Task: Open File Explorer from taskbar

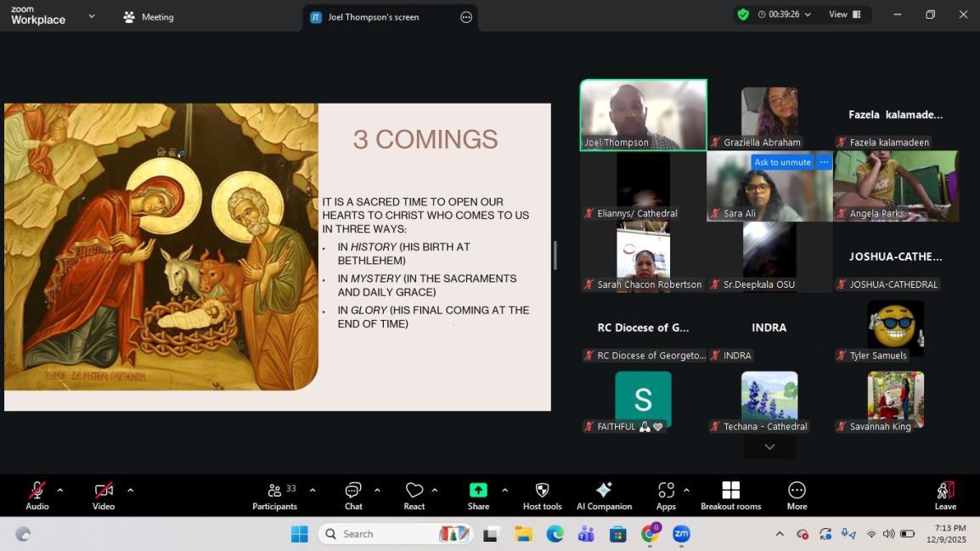Action: pos(523,534)
